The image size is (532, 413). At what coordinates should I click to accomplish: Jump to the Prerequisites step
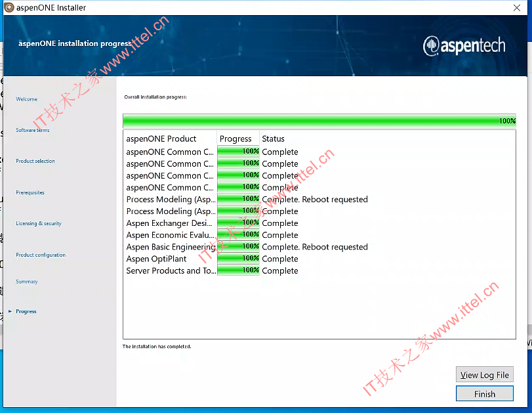click(30, 192)
